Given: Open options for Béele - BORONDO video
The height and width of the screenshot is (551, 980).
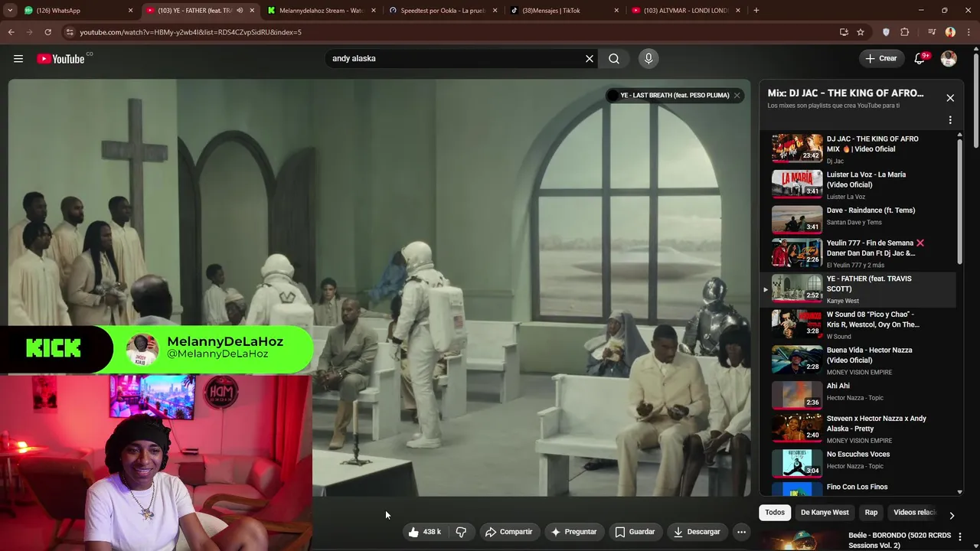Looking at the screenshot, I should coord(960,536).
